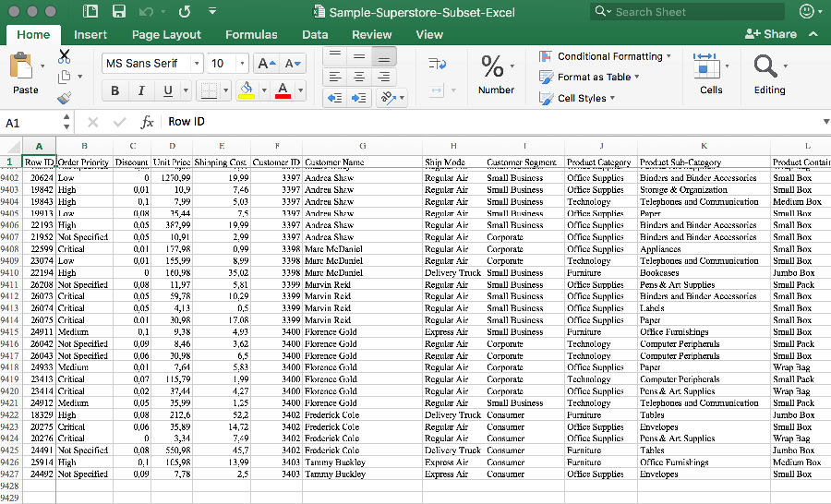Open the workbook sidebar panel icon

coord(90,12)
